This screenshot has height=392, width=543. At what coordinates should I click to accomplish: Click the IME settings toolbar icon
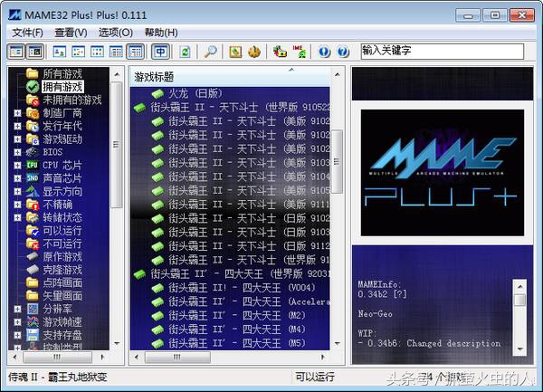(x=300, y=52)
